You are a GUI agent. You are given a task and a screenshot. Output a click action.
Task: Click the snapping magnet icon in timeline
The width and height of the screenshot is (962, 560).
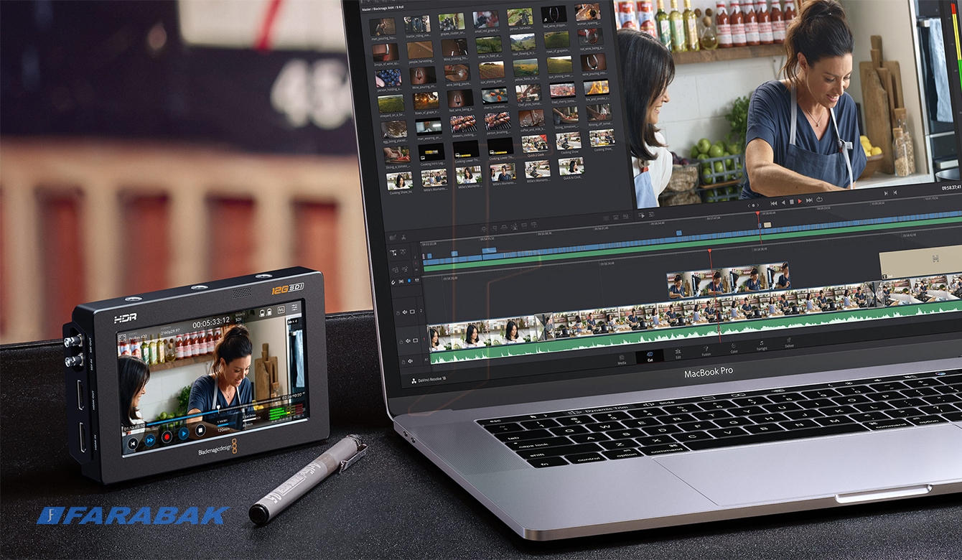pyautogui.click(x=393, y=281)
